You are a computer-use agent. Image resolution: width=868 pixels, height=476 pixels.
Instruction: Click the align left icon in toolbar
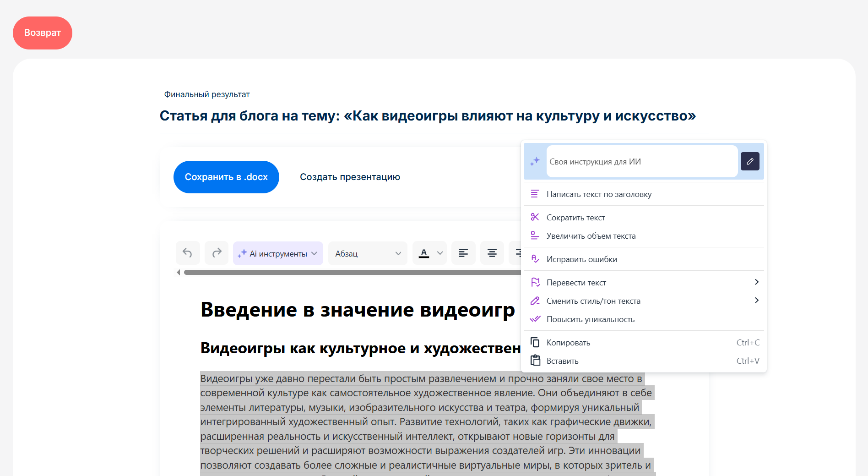coord(463,253)
